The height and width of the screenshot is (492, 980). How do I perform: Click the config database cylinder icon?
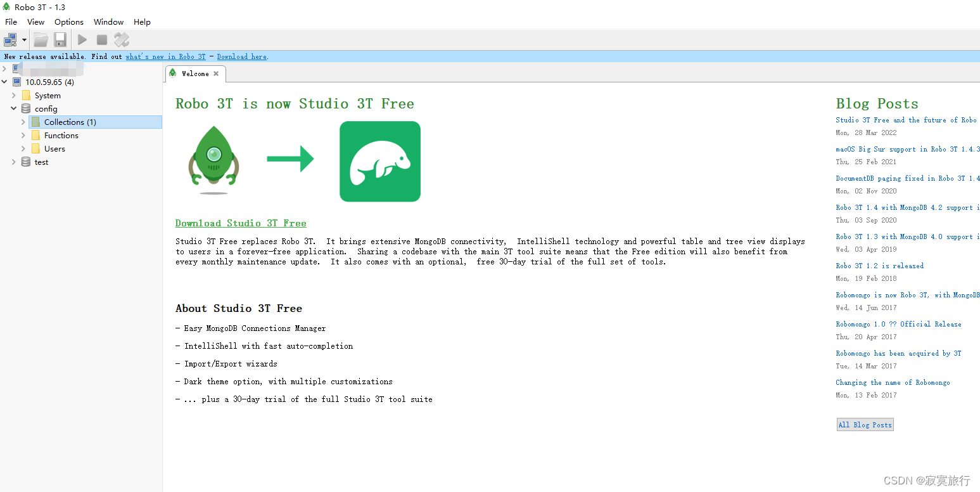26,108
